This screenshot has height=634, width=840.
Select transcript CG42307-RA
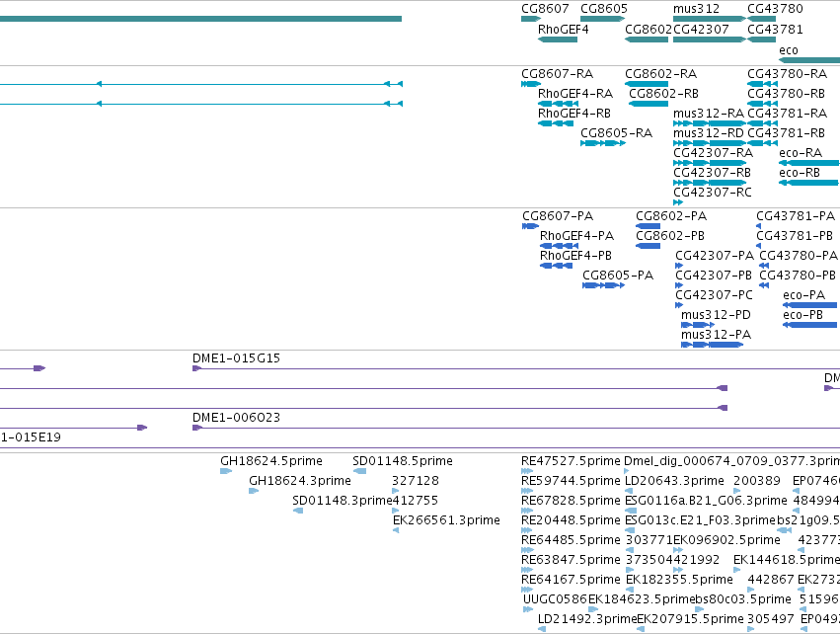(x=714, y=153)
